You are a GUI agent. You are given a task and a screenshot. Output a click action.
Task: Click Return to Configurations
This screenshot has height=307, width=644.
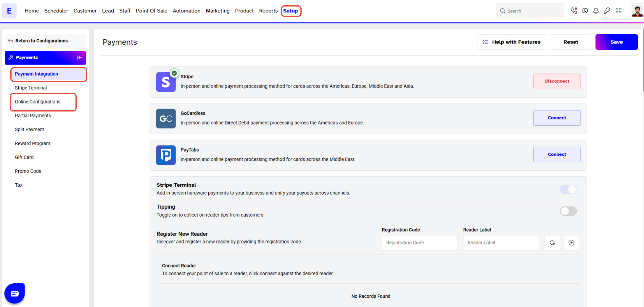[46, 41]
